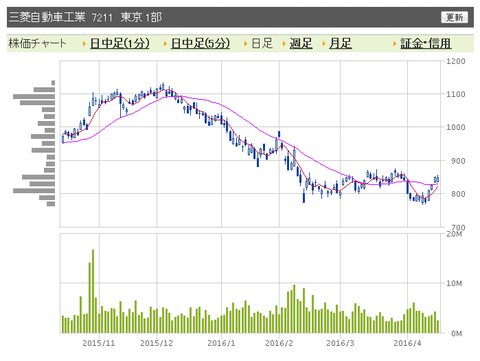The image size is (480, 361).
Task: Open the 日中足(5分) intraday chart link
Action: tap(200, 43)
